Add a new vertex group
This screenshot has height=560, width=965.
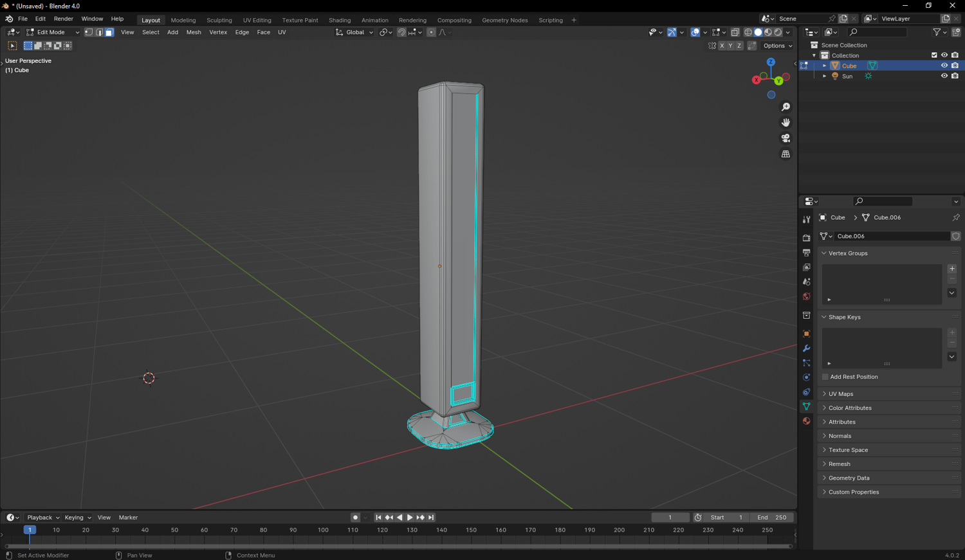pyautogui.click(x=951, y=269)
